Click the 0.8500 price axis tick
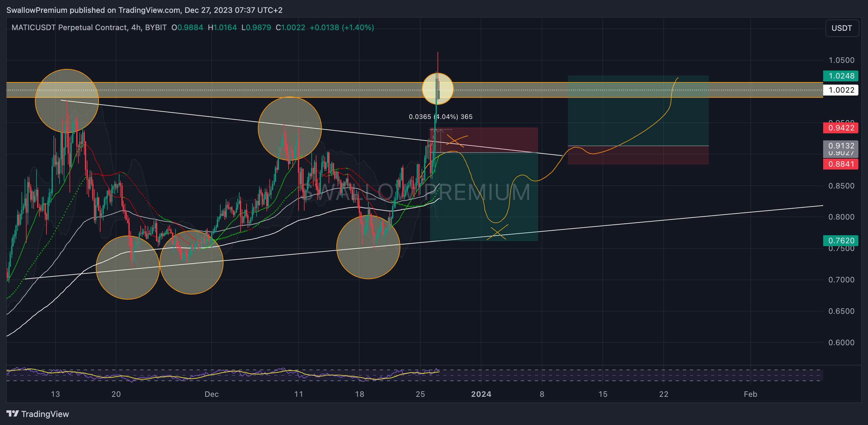The height and width of the screenshot is (425, 868). [841, 186]
